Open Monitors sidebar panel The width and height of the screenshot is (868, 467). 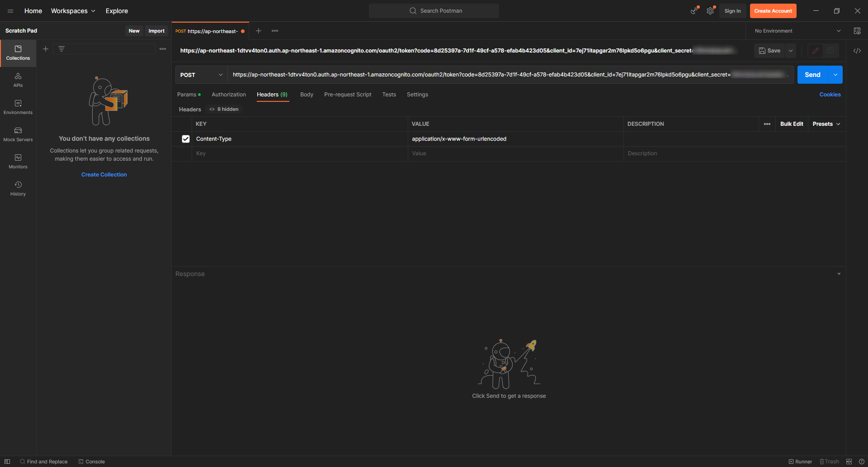pos(18,162)
